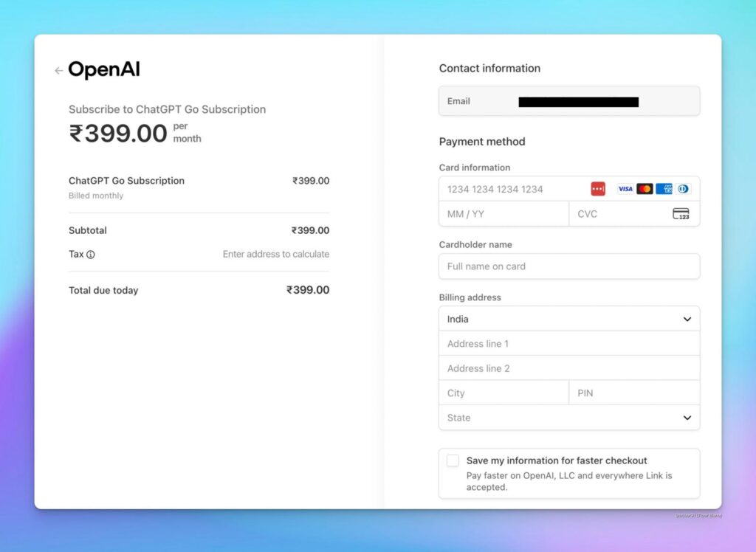Viewport: 756px width, 552px height.
Task: Click the OpenAI logo
Action: pos(104,70)
